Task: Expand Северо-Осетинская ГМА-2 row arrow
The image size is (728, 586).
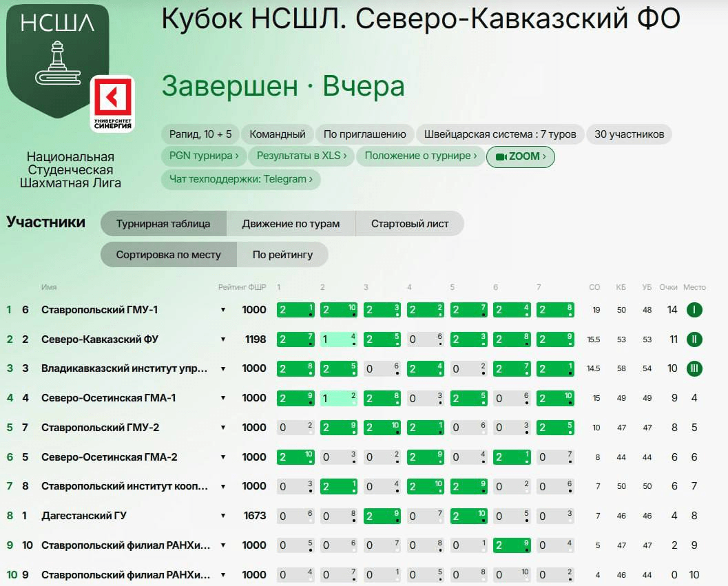Action: [223, 457]
